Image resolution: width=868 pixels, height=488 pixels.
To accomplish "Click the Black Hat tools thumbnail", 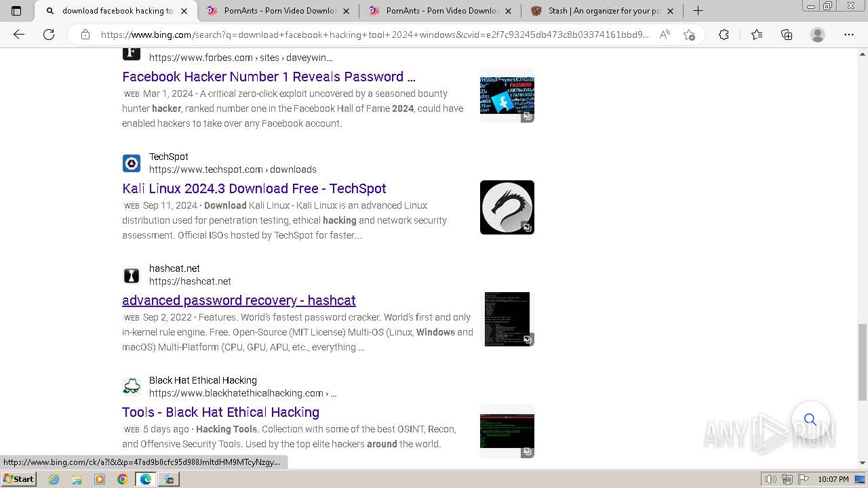I will 507,431.
